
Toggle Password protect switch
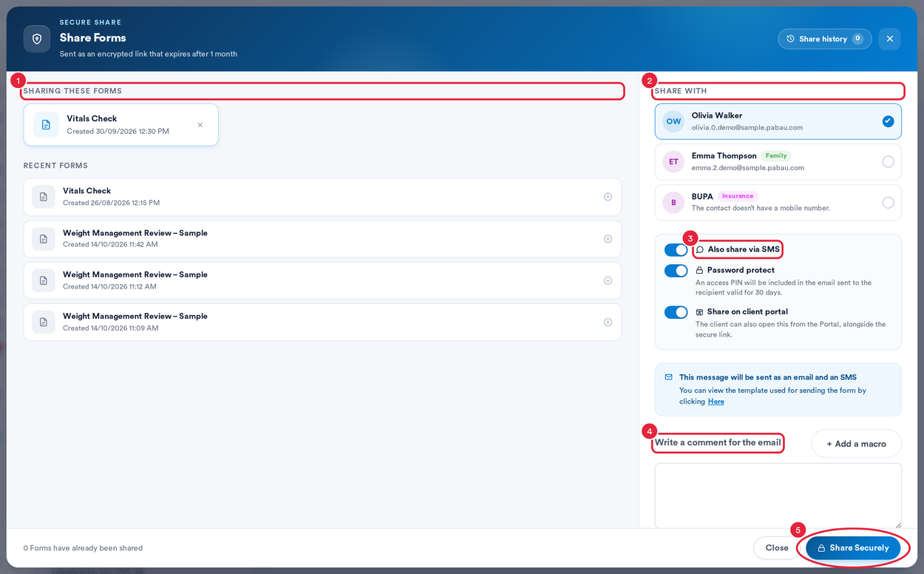676,271
